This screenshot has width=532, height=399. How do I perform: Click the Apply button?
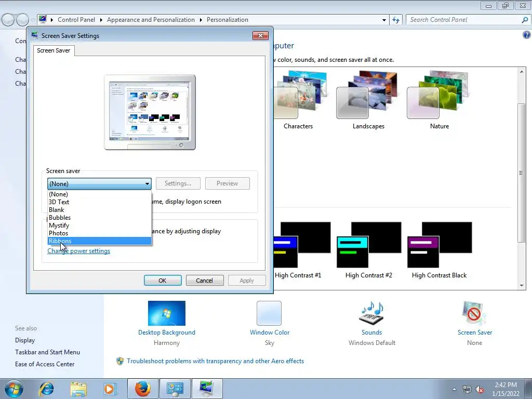tap(247, 281)
